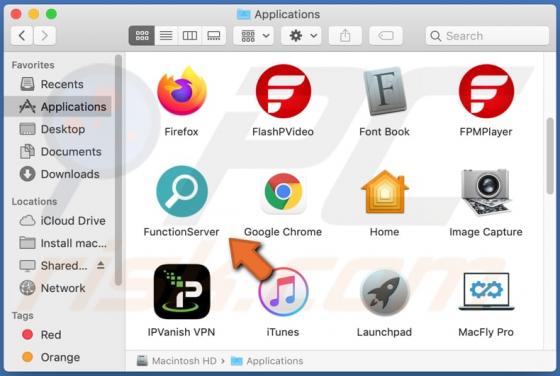This screenshot has height=376, width=560.
Task: Click the Edit Tags toolbar button
Action: click(386, 35)
